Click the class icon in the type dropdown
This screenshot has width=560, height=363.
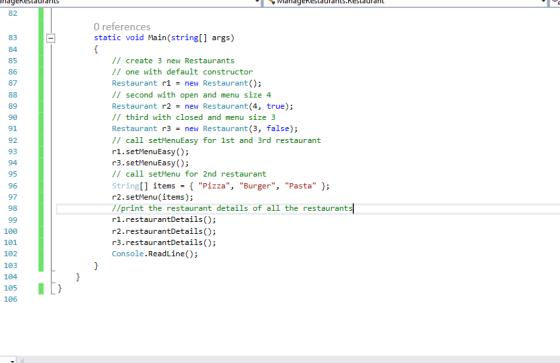click(271, 2)
